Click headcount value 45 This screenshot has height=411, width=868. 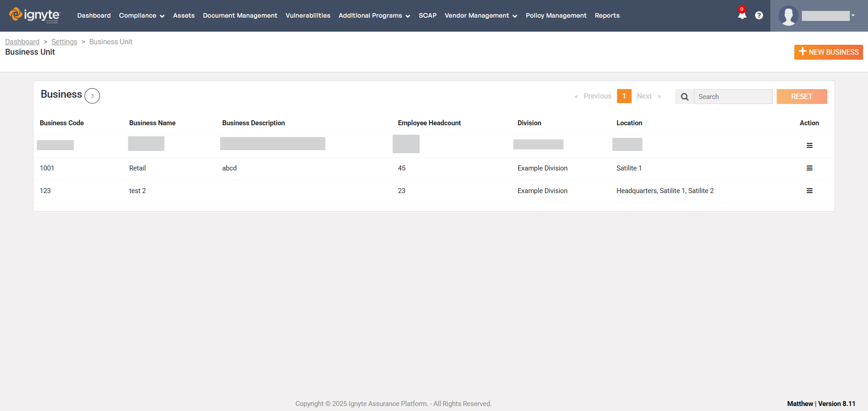402,168
